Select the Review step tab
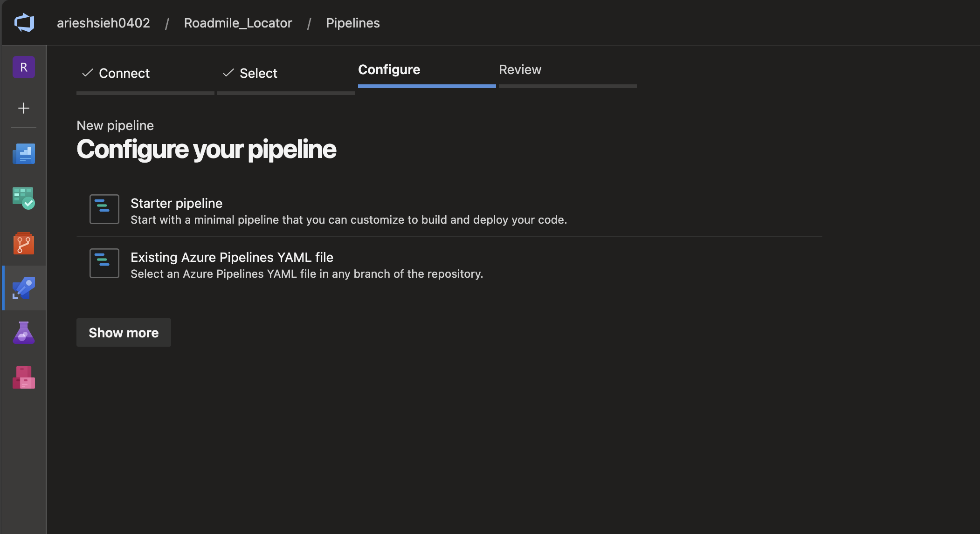Image resolution: width=980 pixels, height=534 pixels. tap(520, 69)
